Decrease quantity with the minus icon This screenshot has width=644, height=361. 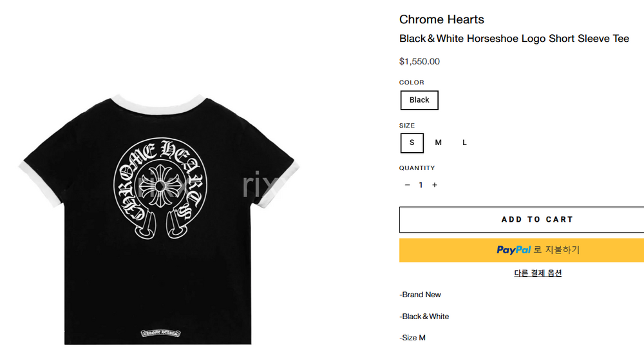pos(407,185)
